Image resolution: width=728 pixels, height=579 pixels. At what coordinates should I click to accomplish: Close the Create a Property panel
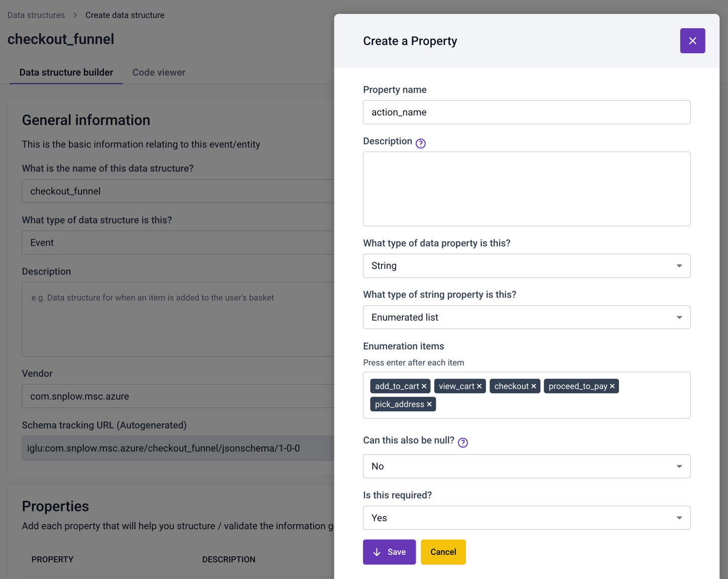pos(692,41)
